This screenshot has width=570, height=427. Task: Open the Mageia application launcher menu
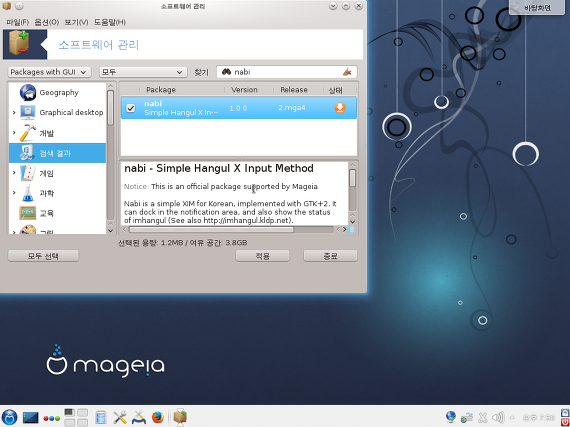[x=9, y=417]
